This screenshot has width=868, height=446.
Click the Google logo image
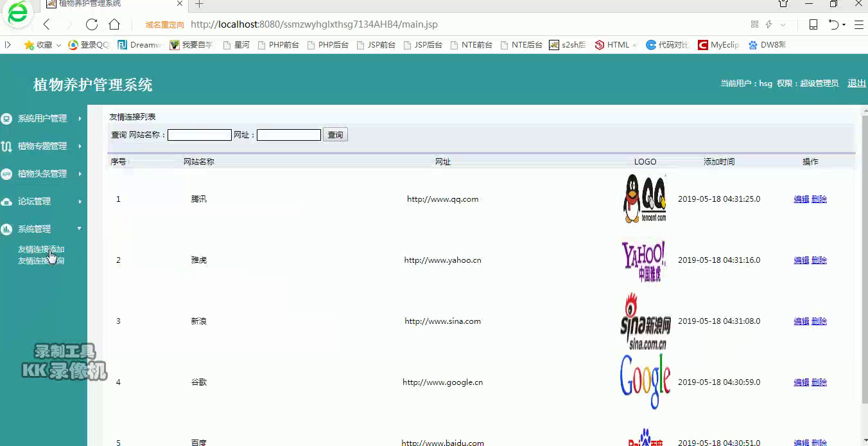[645, 382]
